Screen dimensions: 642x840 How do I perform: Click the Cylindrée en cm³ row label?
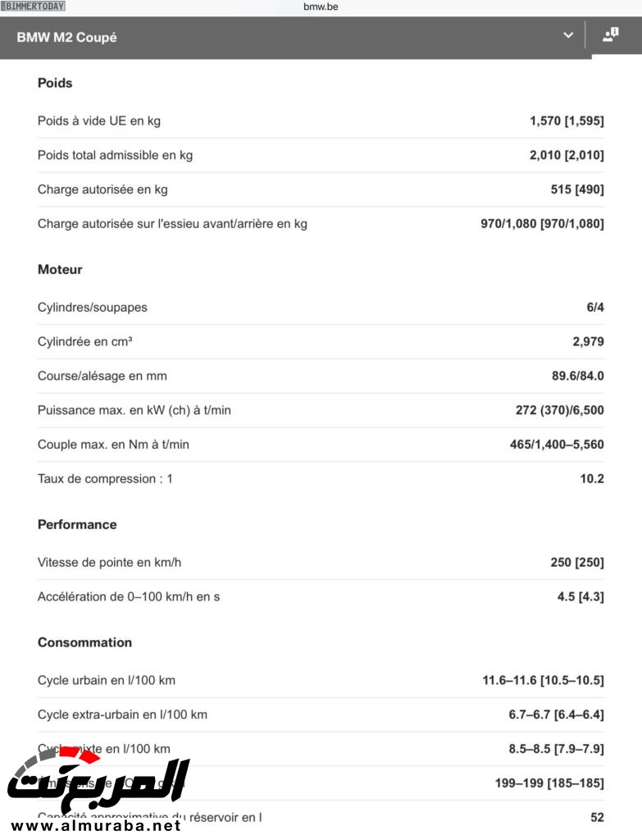(x=85, y=341)
